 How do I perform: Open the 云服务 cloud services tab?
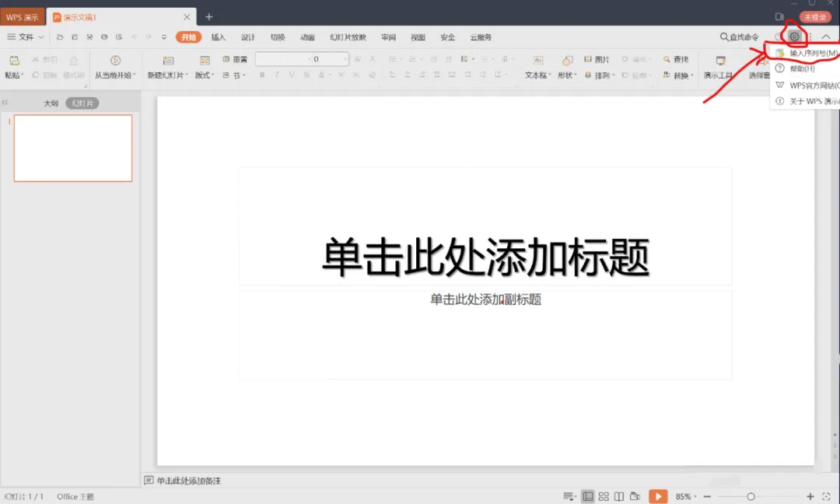pyautogui.click(x=481, y=37)
